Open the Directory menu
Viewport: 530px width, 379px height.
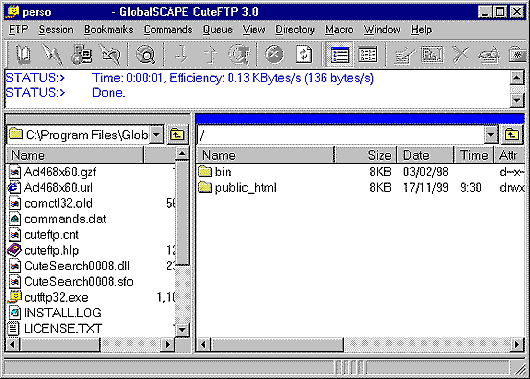(x=295, y=30)
